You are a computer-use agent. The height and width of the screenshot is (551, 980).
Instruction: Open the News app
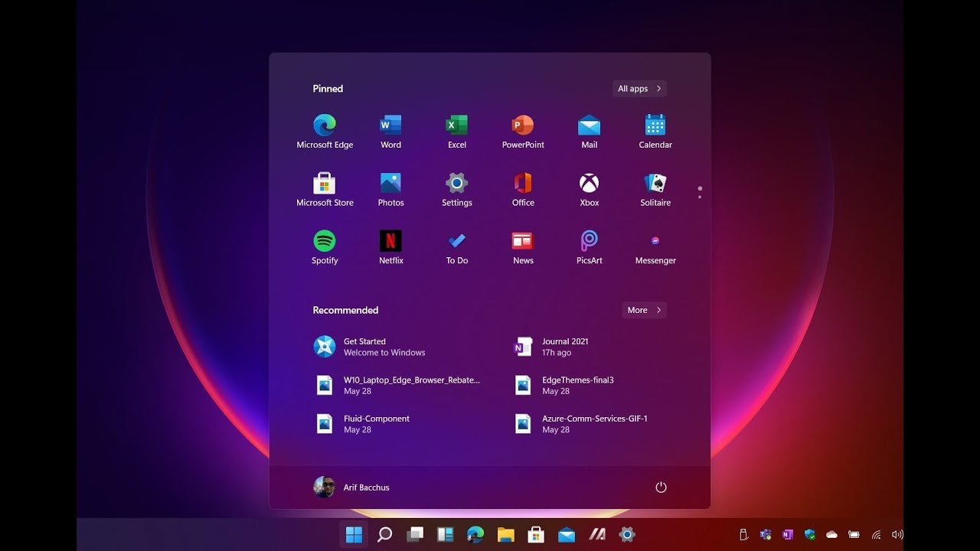(x=523, y=247)
